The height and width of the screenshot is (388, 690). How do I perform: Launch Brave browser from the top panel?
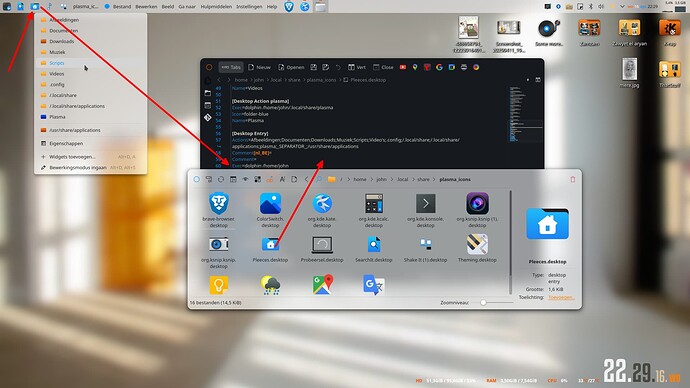pos(289,6)
